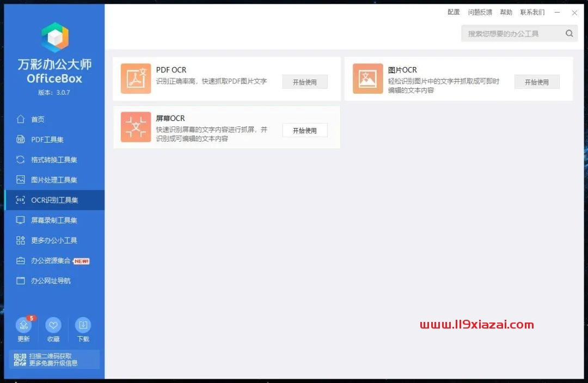This screenshot has height=383, width=588.
Task: Click the 图片OCR orange tile icon
Action: pyautogui.click(x=367, y=78)
